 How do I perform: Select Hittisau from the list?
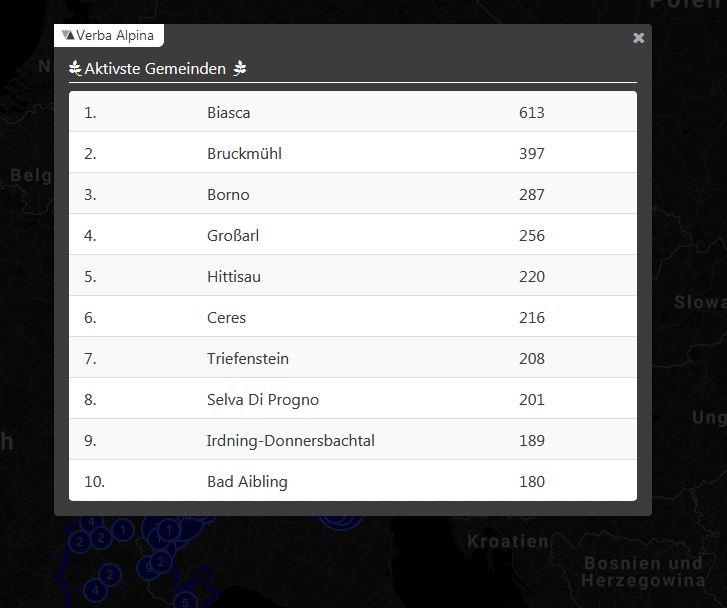(234, 277)
